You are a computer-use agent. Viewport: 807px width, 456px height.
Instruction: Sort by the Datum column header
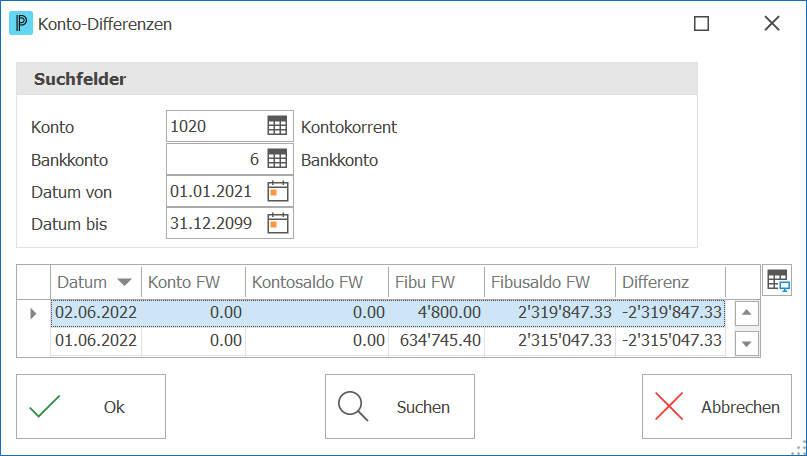[x=96, y=282]
